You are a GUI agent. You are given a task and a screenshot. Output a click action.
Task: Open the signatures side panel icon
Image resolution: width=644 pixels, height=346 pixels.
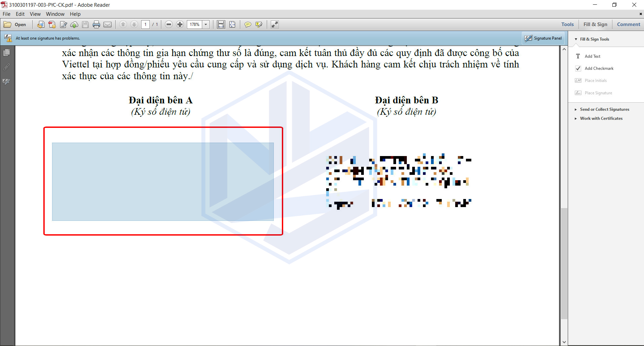6,82
